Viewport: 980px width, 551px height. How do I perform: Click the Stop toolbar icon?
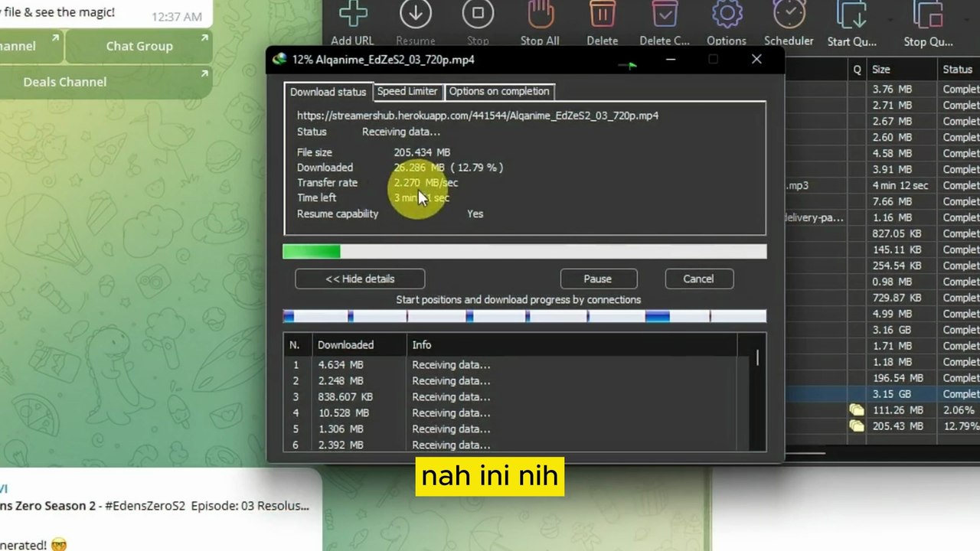[x=478, y=13]
